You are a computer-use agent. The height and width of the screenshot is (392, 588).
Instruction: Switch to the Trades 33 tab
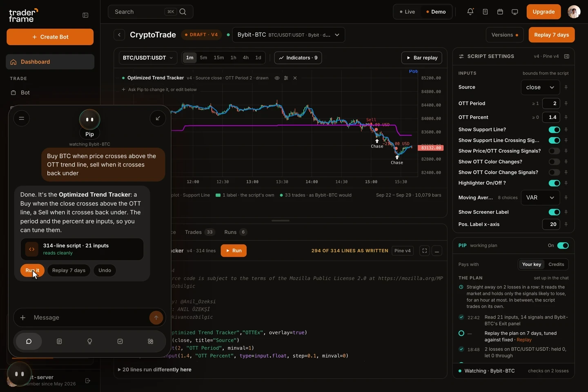[x=200, y=232]
